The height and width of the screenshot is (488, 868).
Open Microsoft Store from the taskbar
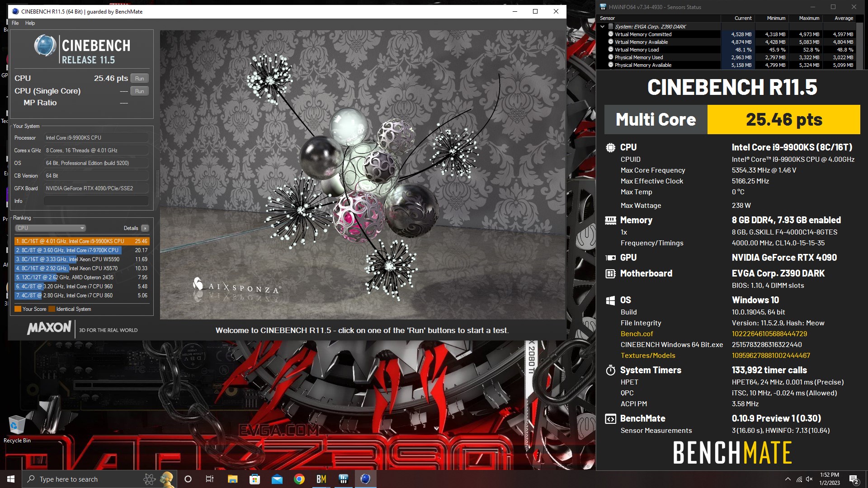click(255, 479)
